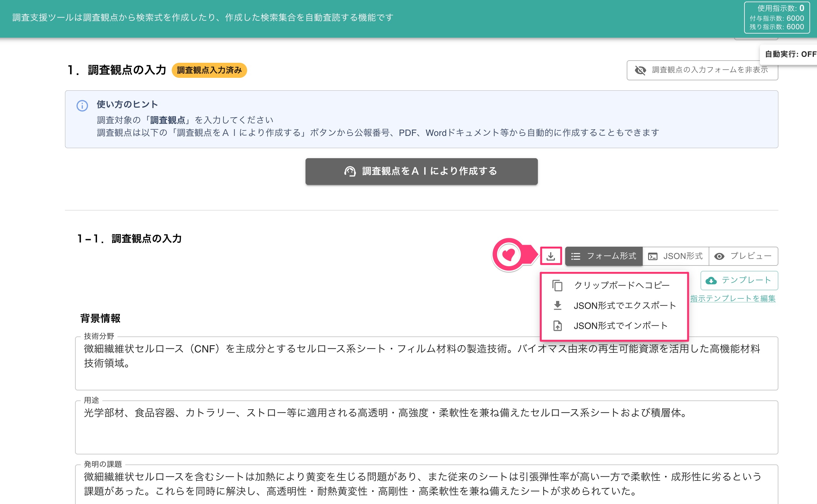817x504 pixels.
Task: Select JSON形式でインポート menu item
Action: (x=614, y=326)
